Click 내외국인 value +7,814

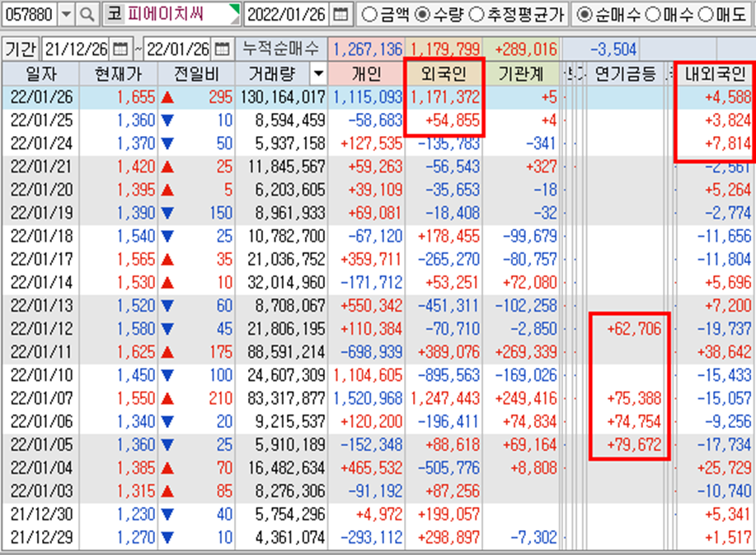pyautogui.click(x=728, y=143)
